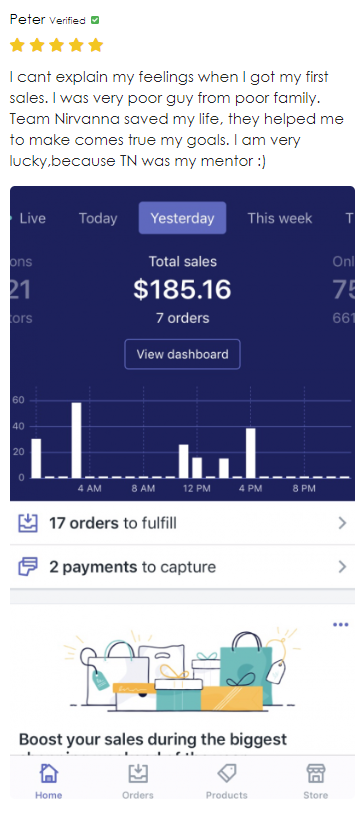Switch to the This week tab
This screenshot has width=364, height=823.
point(280,218)
